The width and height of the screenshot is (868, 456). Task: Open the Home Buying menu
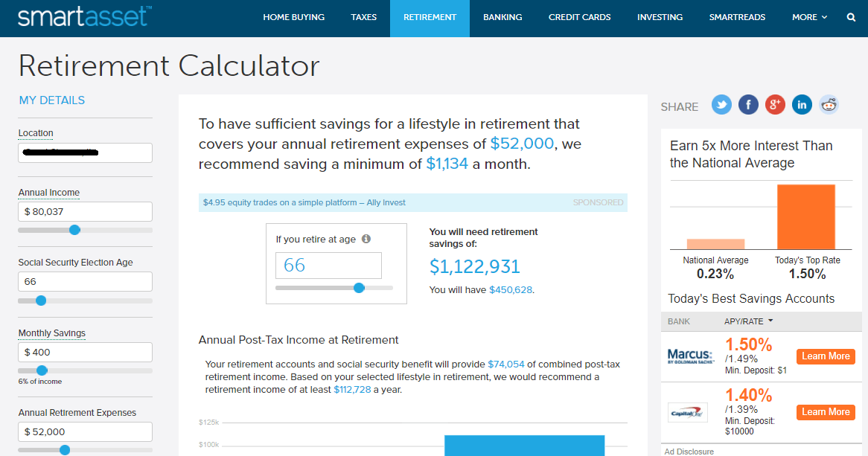(294, 17)
